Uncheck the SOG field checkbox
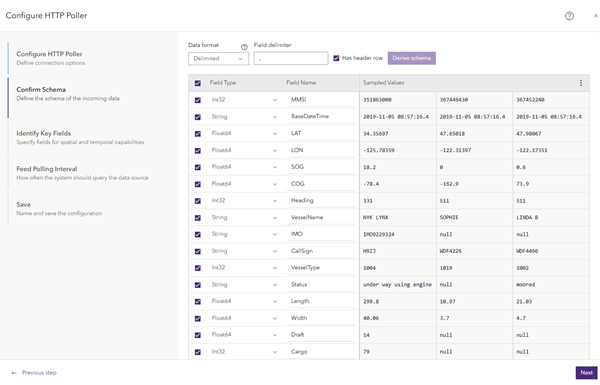600x385 pixels. (x=197, y=167)
